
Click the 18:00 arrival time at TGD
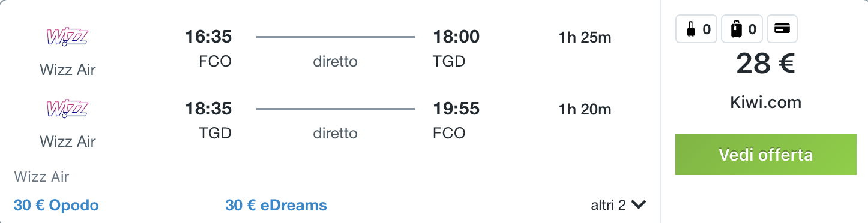click(x=456, y=37)
